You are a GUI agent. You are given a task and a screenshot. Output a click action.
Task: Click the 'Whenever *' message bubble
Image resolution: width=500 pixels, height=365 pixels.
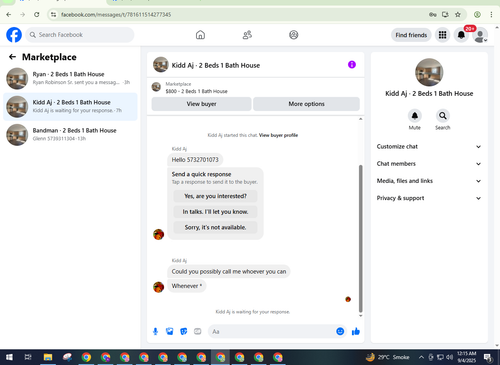click(187, 286)
